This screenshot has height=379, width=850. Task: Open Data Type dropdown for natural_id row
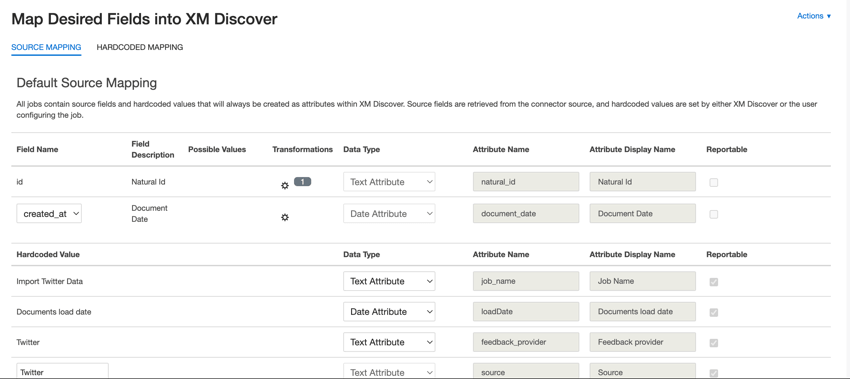389,182
